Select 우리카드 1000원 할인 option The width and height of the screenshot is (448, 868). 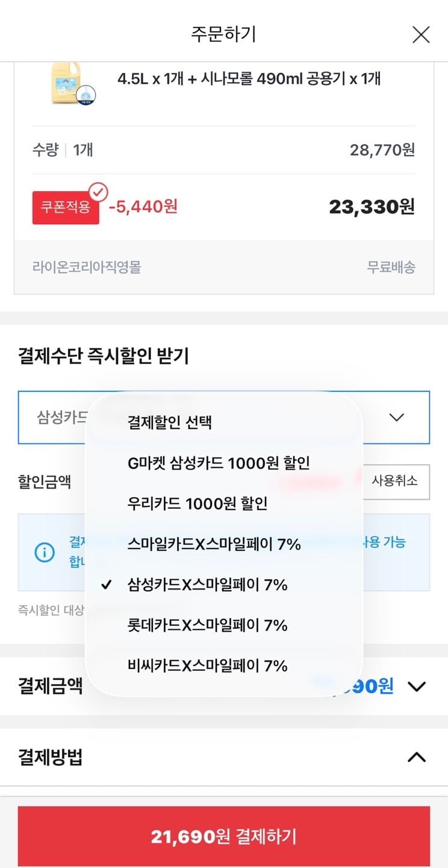tap(198, 503)
